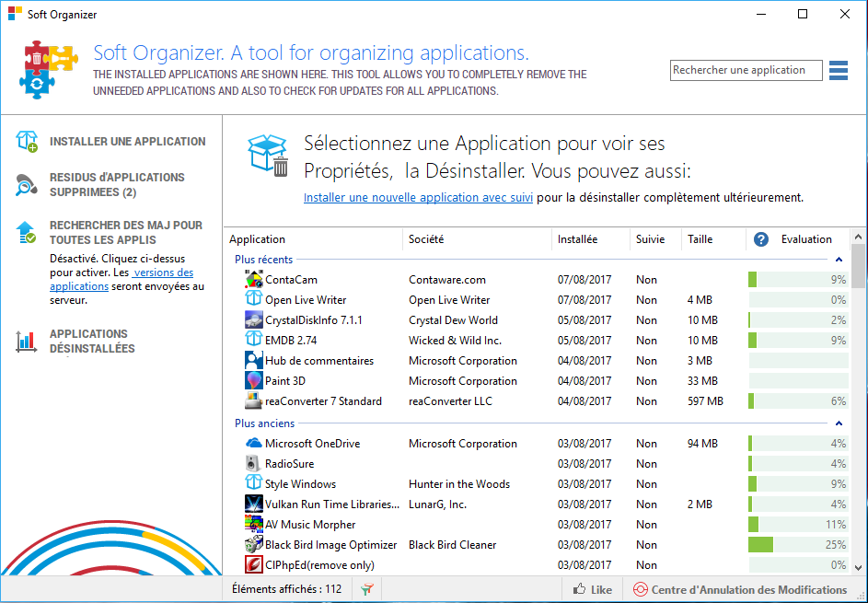This screenshot has height=603, width=868.
Task: Select the RadioSure row name
Action: point(289,464)
